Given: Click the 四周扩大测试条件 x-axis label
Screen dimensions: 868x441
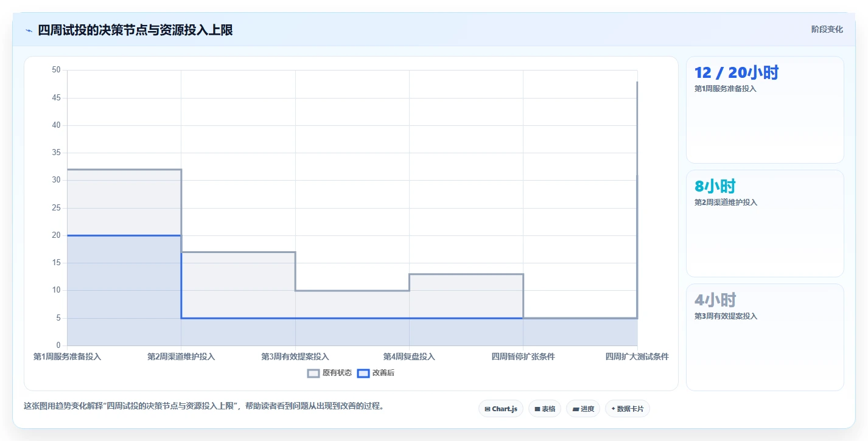Looking at the screenshot, I should (637, 356).
